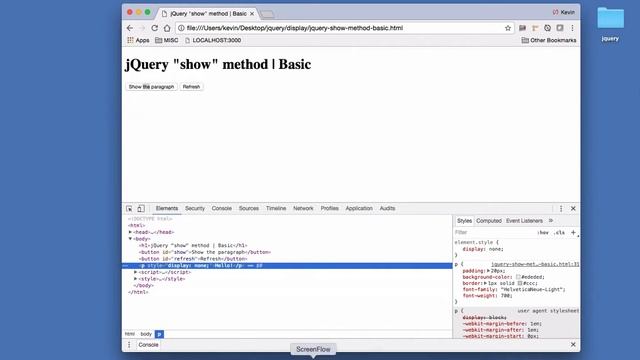Image resolution: width=640 pixels, height=360 pixels.
Task: Switch to the Audits tab
Action: click(387, 208)
